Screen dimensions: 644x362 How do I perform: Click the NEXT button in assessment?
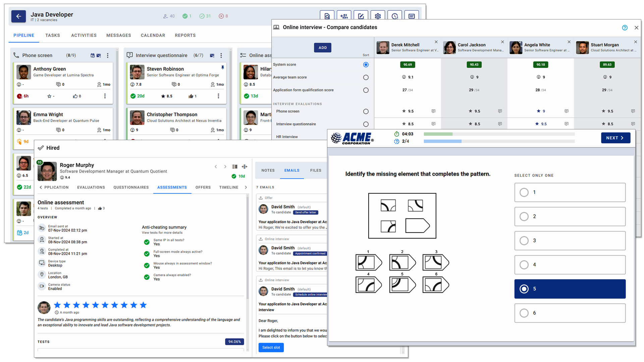(615, 138)
